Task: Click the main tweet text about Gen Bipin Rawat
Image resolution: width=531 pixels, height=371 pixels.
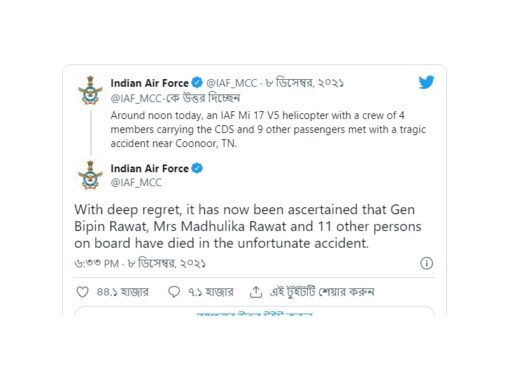Action: 248,226
